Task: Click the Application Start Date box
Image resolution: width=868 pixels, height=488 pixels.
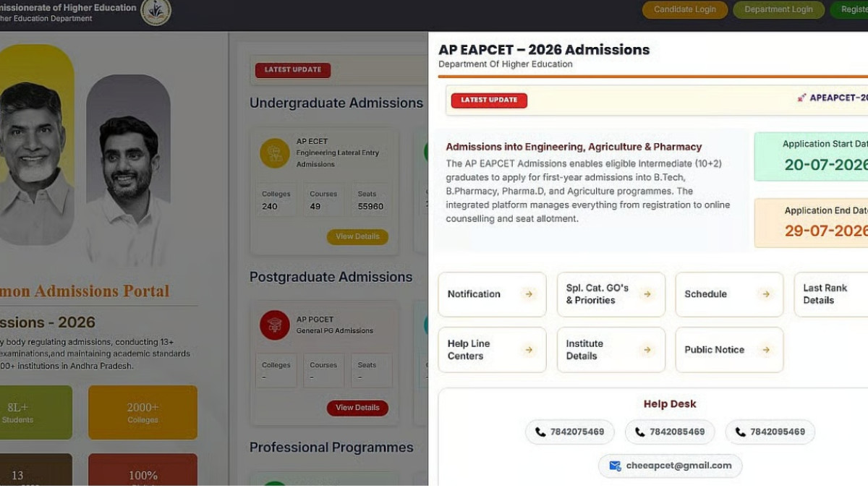Action: coord(811,157)
